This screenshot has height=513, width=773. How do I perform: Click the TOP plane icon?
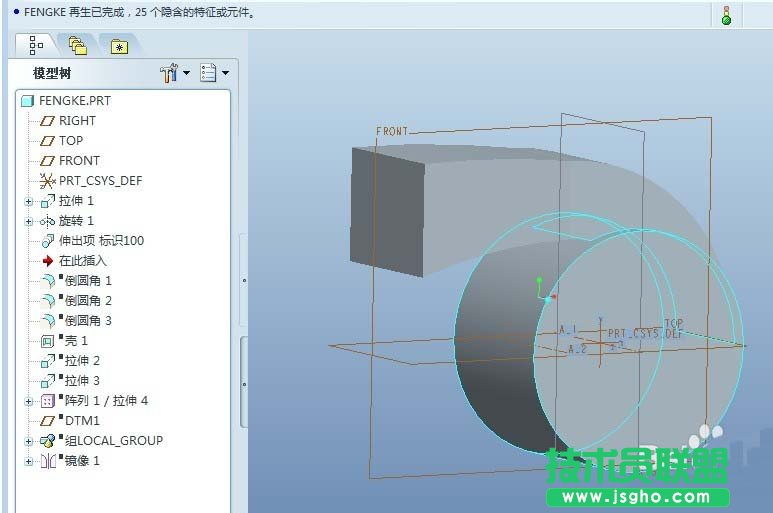[x=47, y=141]
